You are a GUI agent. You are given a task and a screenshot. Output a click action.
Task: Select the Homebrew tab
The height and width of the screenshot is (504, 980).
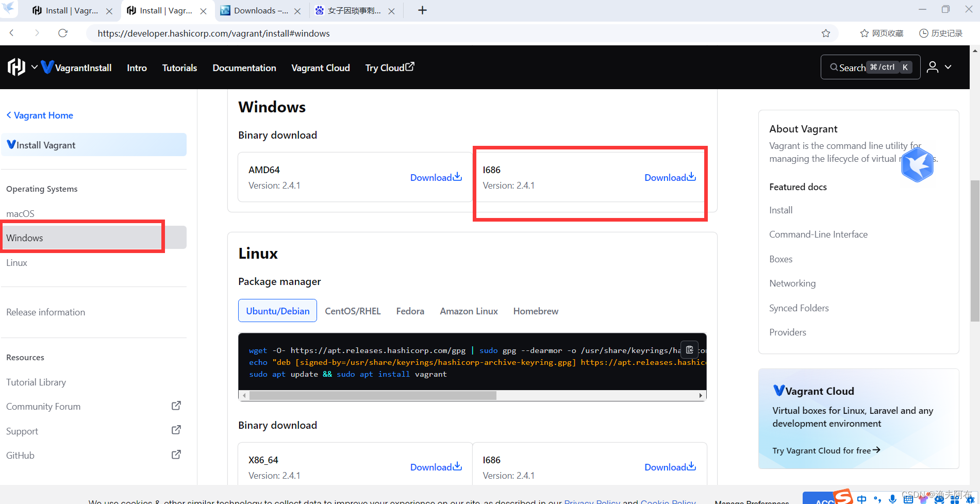click(x=536, y=311)
